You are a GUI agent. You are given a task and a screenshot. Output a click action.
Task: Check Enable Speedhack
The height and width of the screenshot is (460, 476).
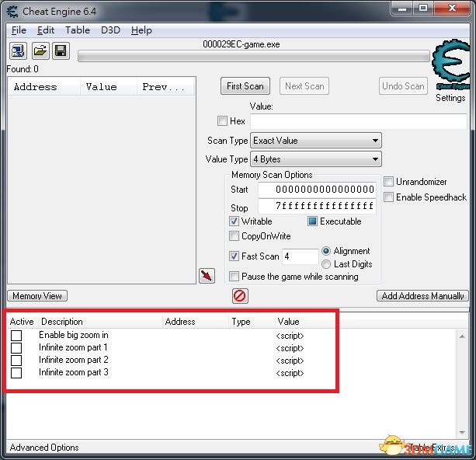(x=388, y=197)
